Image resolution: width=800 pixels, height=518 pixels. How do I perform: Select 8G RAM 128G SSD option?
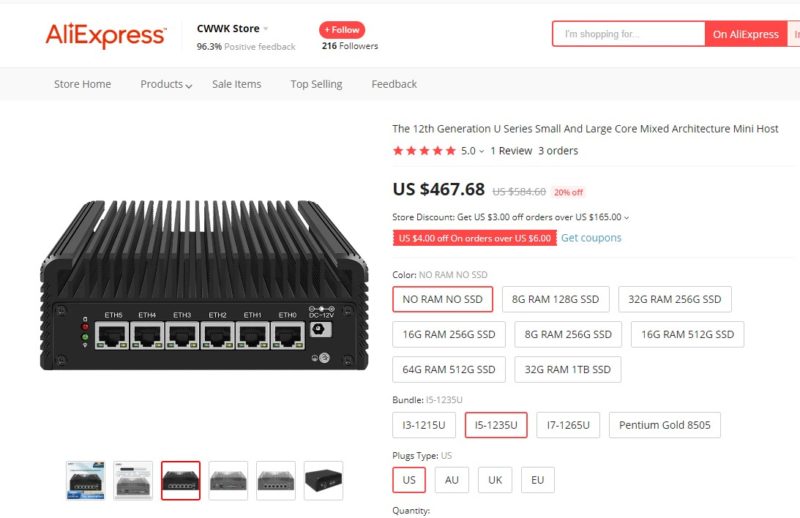click(x=555, y=299)
